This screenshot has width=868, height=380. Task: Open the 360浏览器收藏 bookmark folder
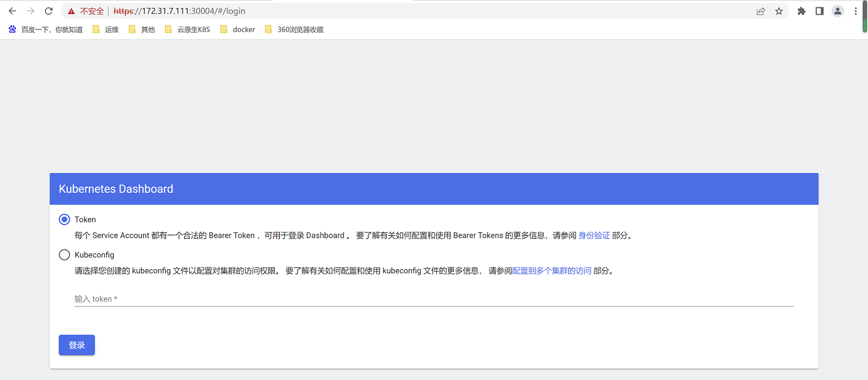(294, 29)
